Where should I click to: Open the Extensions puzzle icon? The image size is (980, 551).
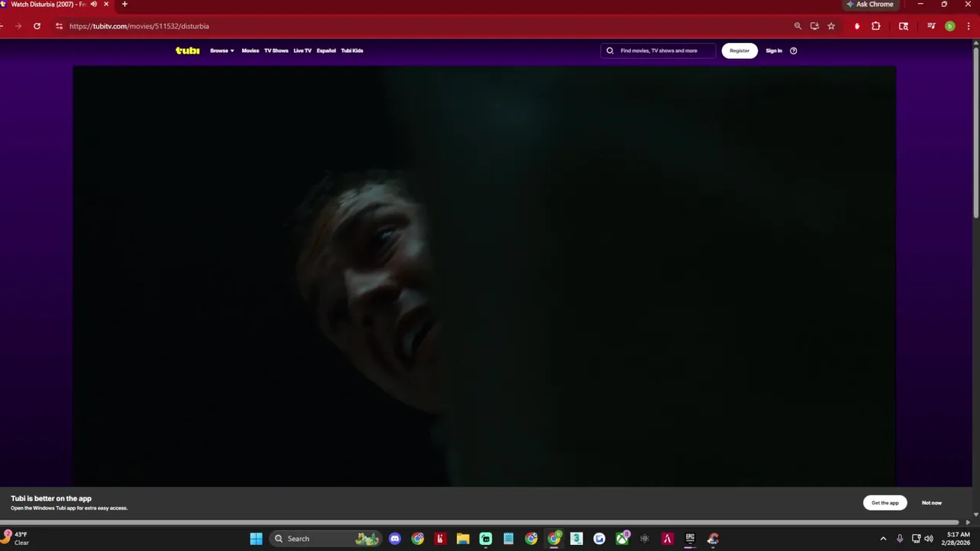click(876, 26)
